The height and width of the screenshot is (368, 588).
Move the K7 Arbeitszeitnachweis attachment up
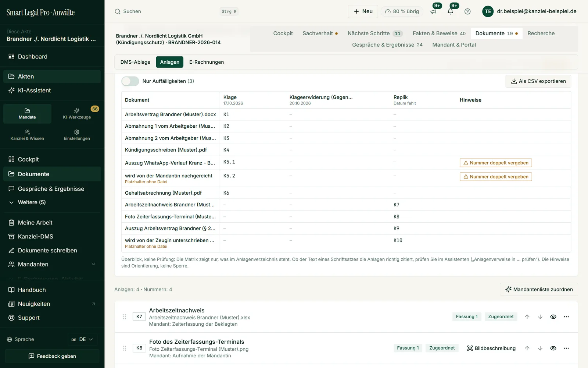click(x=527, y=317)
